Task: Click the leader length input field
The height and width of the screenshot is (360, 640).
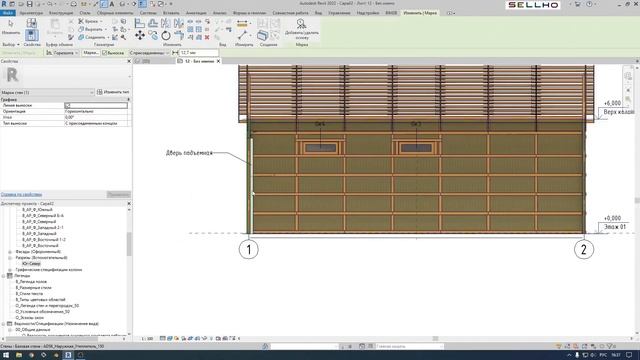Action: [x=199, y=53]
